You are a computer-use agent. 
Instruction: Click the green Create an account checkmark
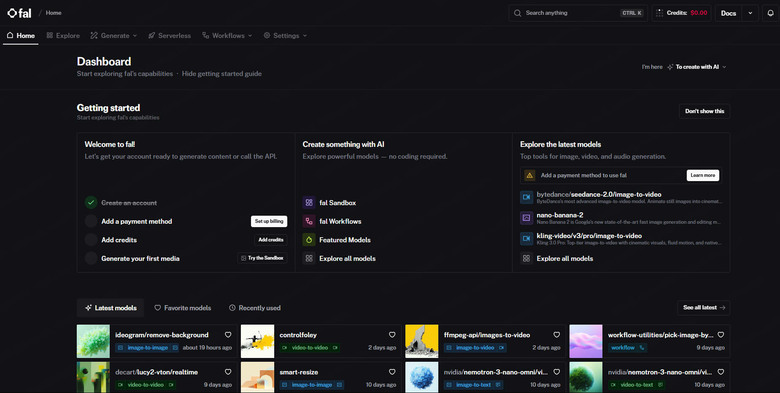91,202
